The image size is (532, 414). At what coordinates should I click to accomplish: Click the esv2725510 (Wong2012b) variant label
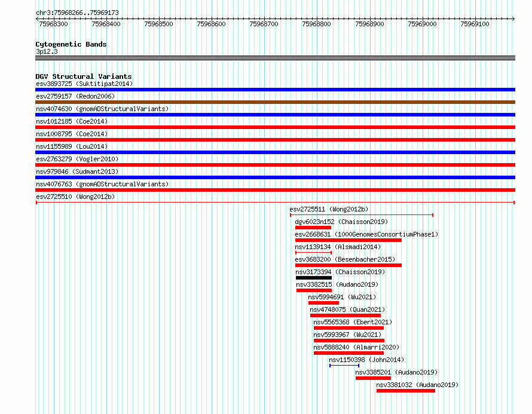(75, 197)
